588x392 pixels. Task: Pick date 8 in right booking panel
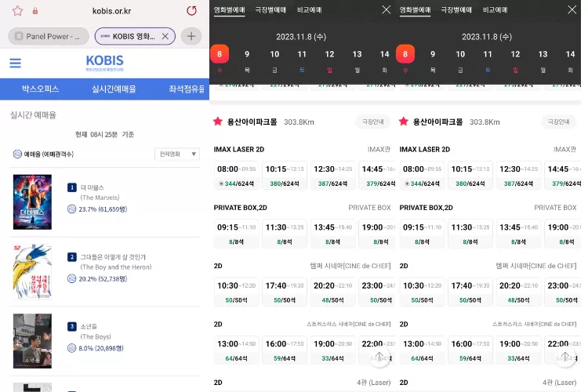pyautogui.click(x=405, y=54)
